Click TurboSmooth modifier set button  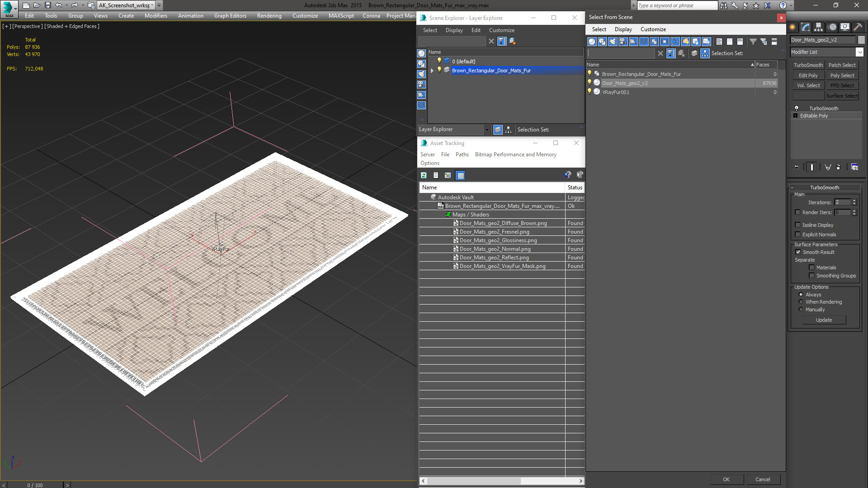pyautogui.click(x=808, y=65)
